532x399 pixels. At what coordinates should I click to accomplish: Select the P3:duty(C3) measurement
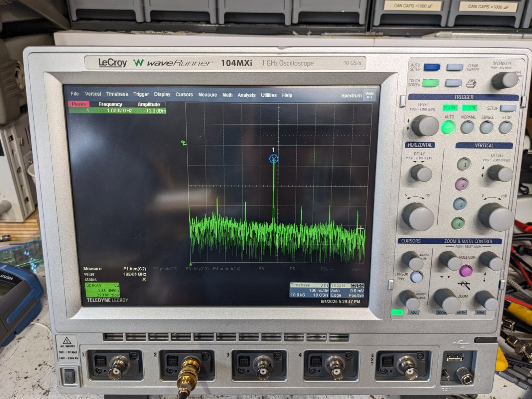(x=197, y=269)
